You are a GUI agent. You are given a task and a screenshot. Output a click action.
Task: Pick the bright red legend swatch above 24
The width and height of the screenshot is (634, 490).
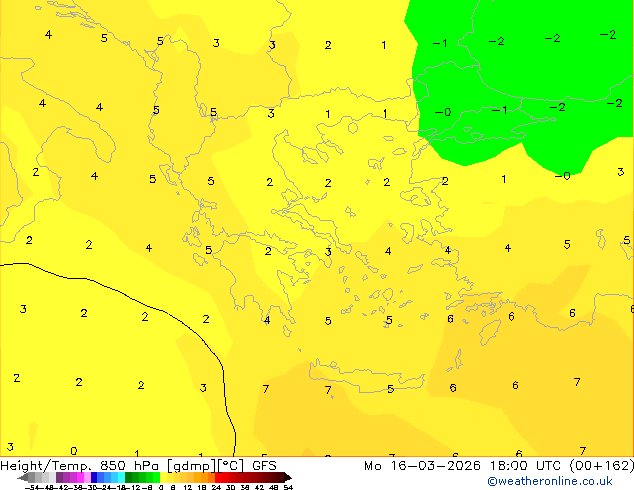(218, 478)
